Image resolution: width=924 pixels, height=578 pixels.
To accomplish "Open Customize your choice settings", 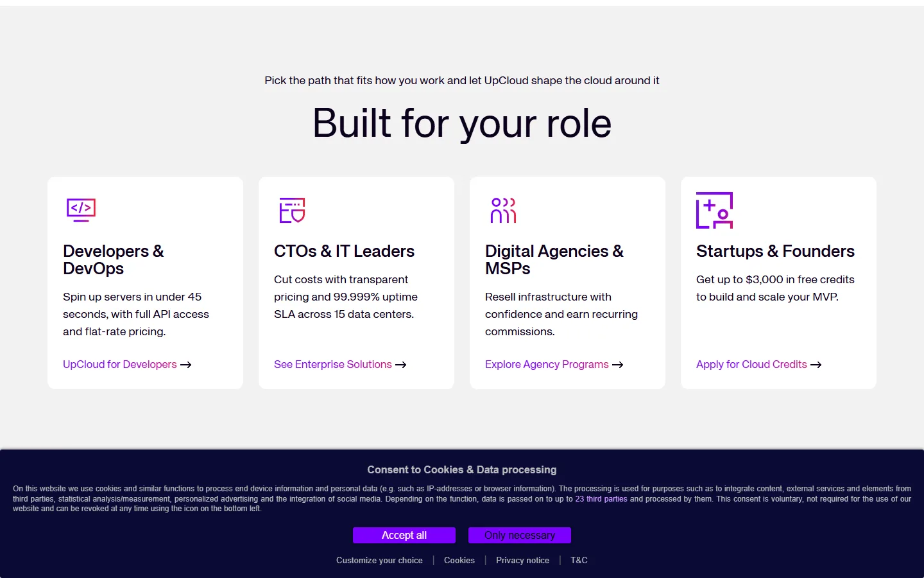I will (x=379, y=560).
